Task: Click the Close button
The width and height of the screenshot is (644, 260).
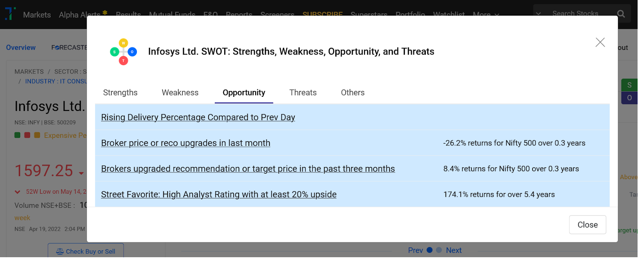Action: pyautogui.click(x=588, y=225)
